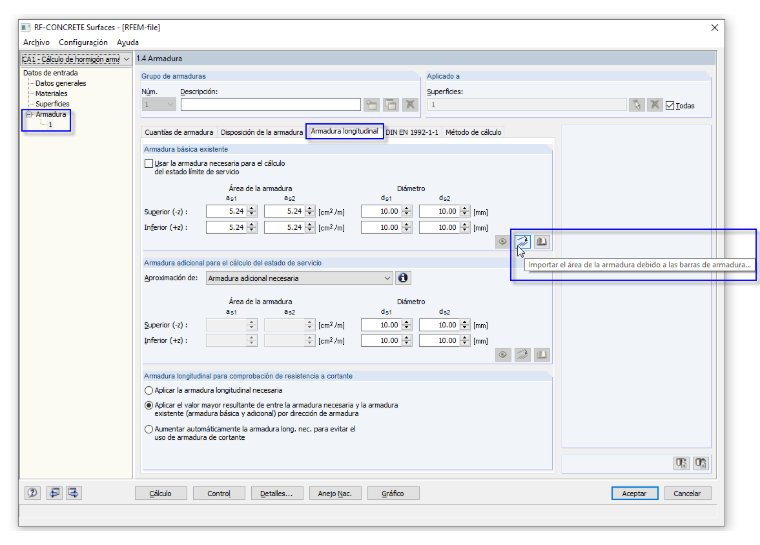Switch to Método de cálculo tab
This screenshot has height=545, width=760.
(473, 132)
